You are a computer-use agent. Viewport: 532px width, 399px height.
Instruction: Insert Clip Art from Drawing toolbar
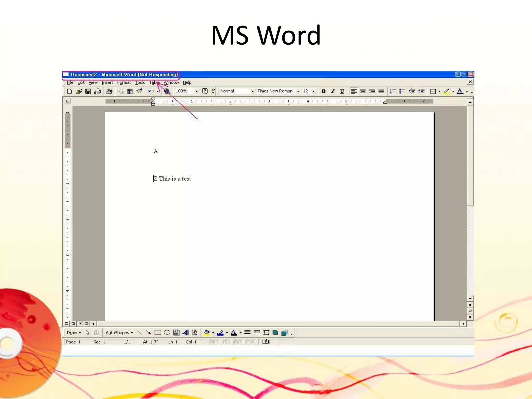[x=195, y=332]
